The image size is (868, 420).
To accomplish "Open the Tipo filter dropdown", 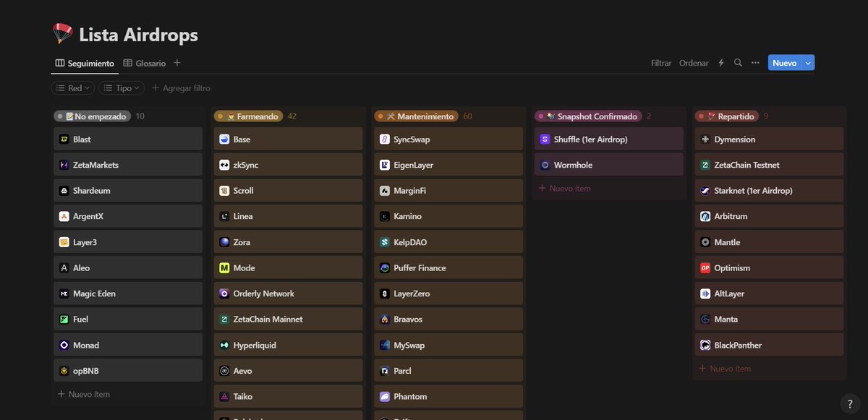I will tap(122, 87).
